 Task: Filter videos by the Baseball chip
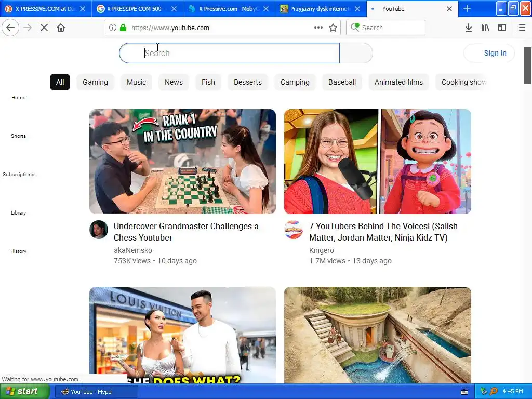coord(342,82)
